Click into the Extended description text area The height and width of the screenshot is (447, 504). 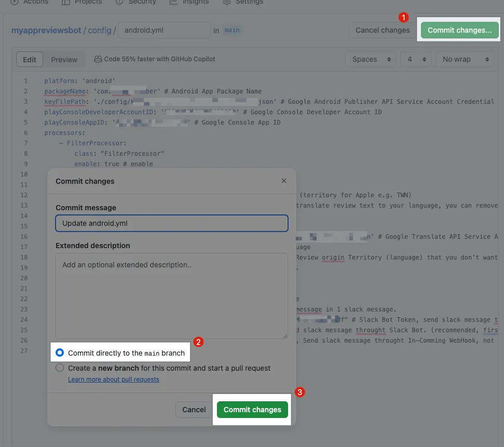tap(172, 296)
